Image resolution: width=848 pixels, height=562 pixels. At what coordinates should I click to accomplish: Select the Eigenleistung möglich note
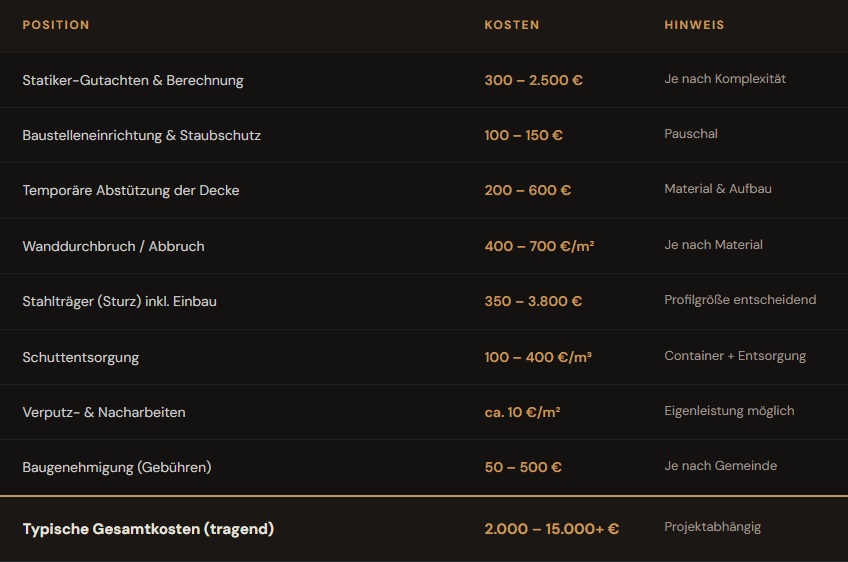(729, 411)
